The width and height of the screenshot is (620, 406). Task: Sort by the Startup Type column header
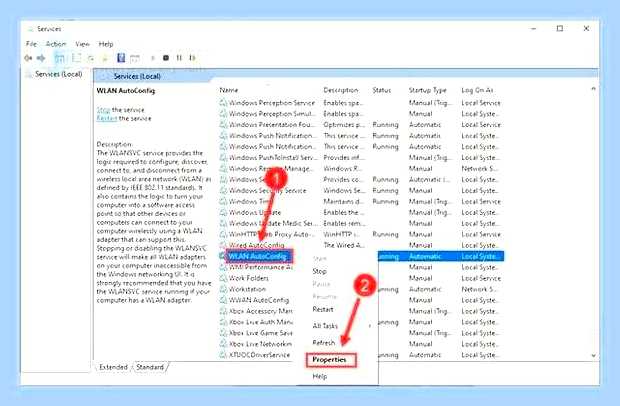point(427,90)
